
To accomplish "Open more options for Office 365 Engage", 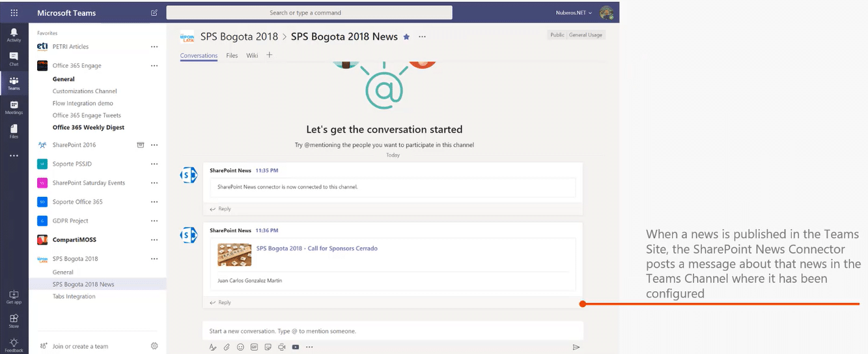I will [154, 65].
